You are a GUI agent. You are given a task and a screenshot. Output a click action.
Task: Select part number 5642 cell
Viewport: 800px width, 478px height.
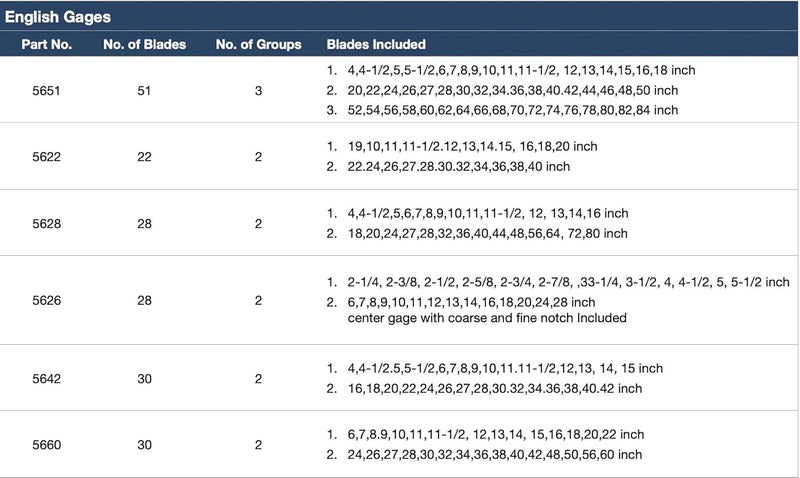click(46, 379)
